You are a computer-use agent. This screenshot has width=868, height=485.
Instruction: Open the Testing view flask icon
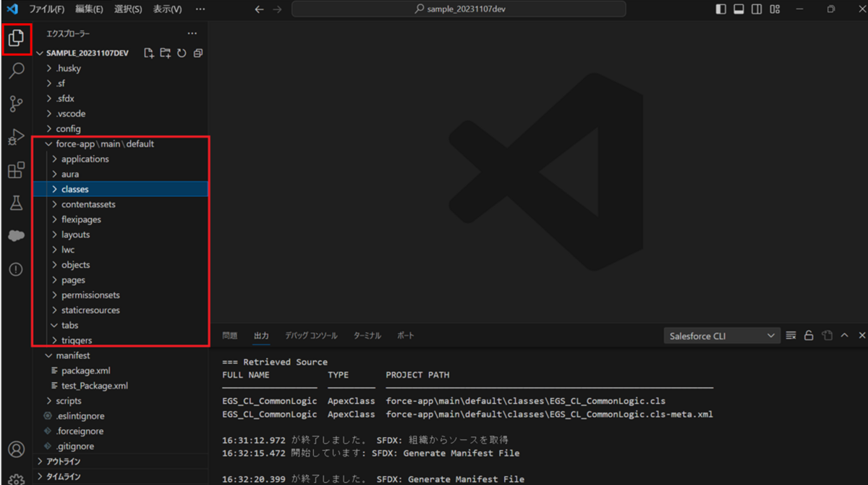[17, 203]
